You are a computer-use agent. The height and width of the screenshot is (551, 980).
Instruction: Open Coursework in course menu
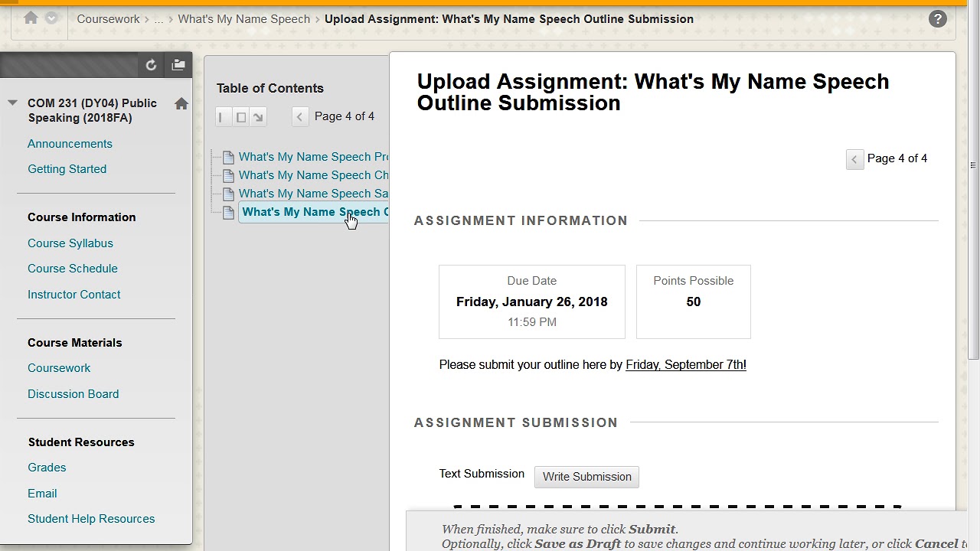coord(59,368)
